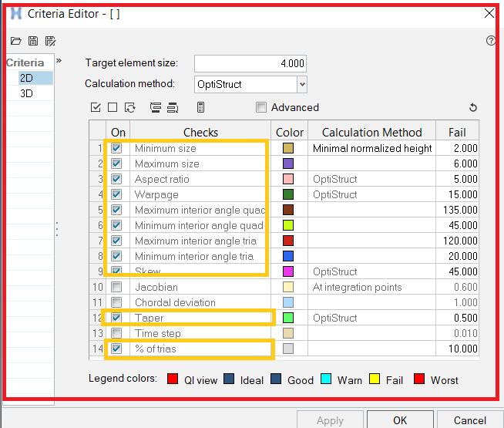Expand the criteria side panel chevrons

pyautogui.click(x=59, y=60)
